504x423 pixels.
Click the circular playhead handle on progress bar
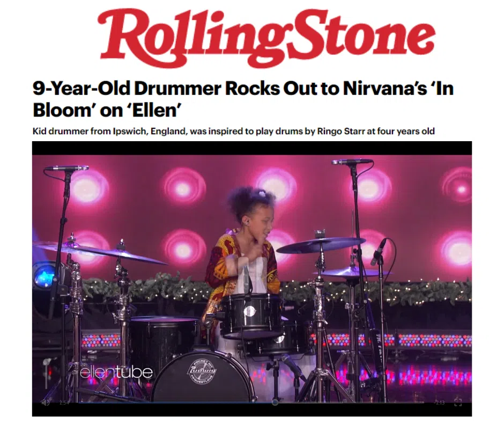(275, 403)
